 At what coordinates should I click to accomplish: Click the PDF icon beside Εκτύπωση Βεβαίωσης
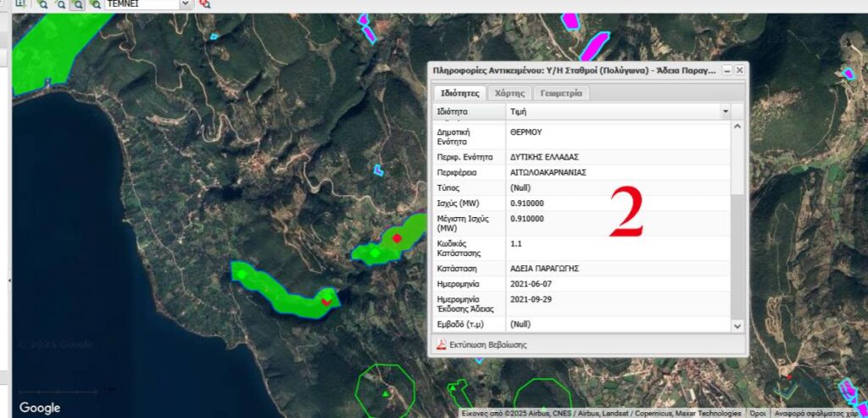(x=441, y=344)
